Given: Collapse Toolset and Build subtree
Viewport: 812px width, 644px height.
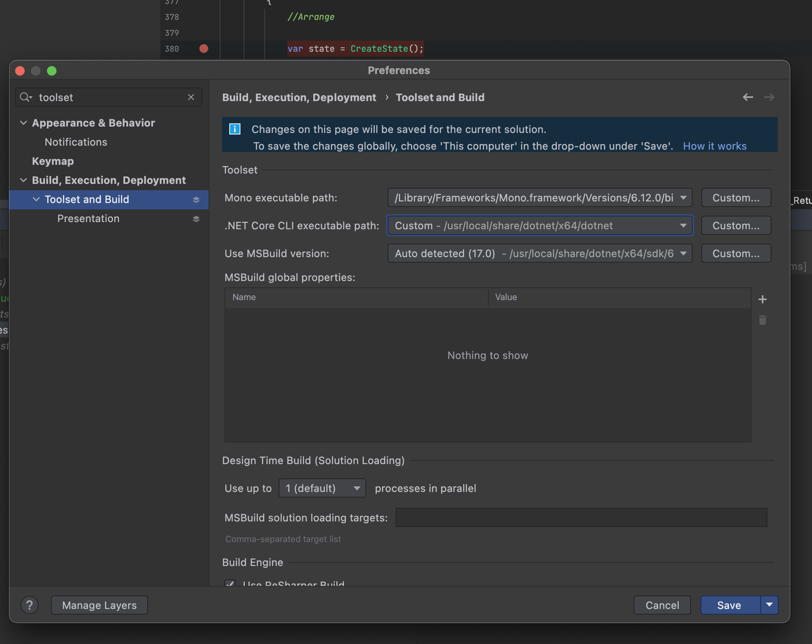Looking at the screenshot, I should pos(36,199).
